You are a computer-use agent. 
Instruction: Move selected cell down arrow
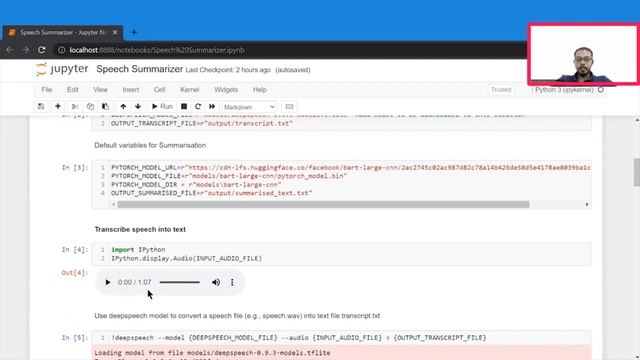pyautogui.click(x=138, y=107)
